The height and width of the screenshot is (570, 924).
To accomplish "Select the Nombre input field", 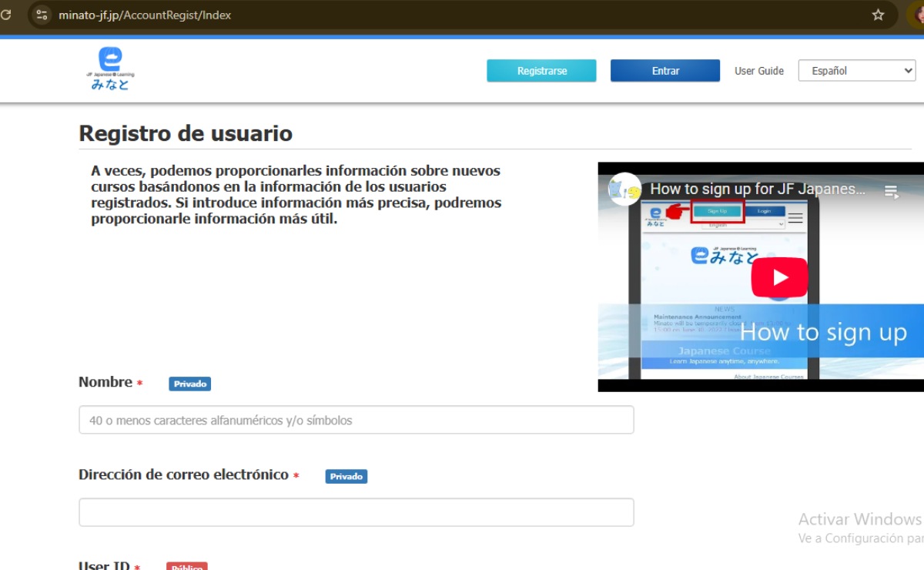I will click(x=356, y=419).
